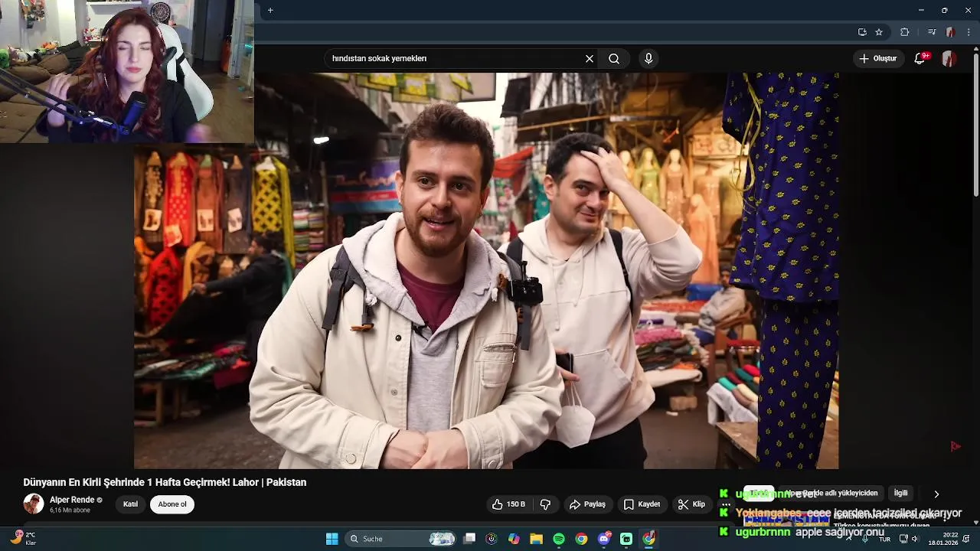Screen dimensions: 980x551
Task: Click the 6,16 Mn abone subscriber count
Action: pos(70,510)
